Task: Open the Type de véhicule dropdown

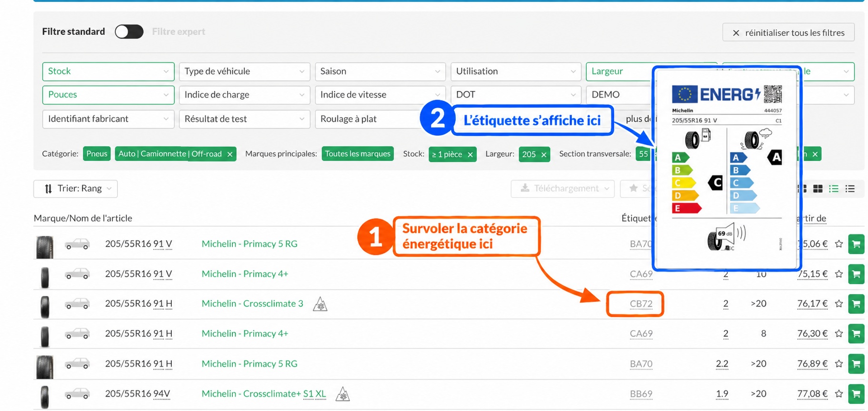Action: [244, 71]
